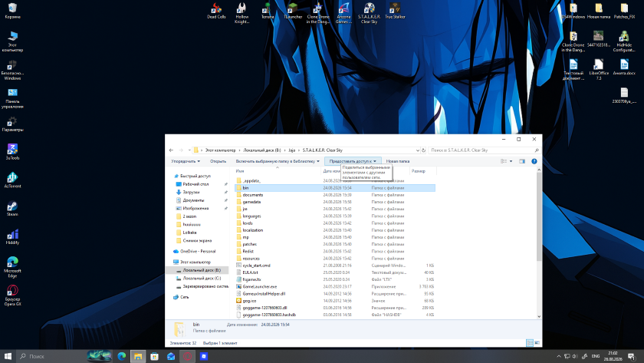This screenshot has width=644, height=363.
Task: Start TLauncher from the desktop
Action: pos(293,11)
